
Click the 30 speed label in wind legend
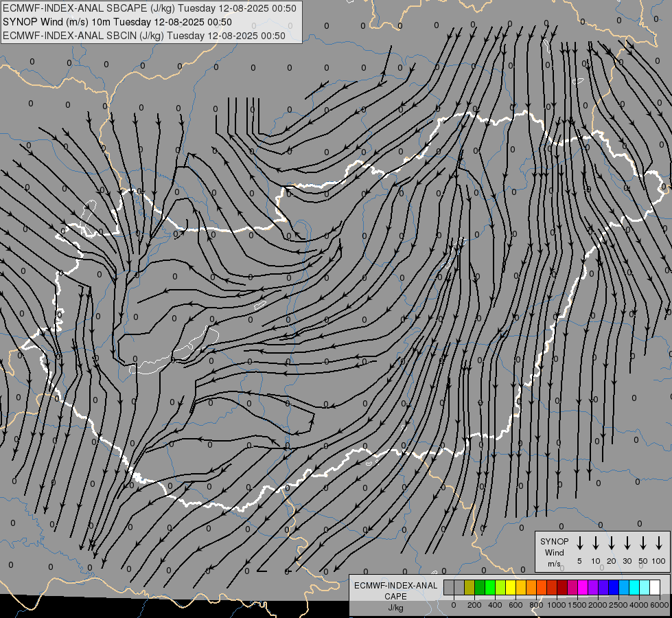click(627, 561)
